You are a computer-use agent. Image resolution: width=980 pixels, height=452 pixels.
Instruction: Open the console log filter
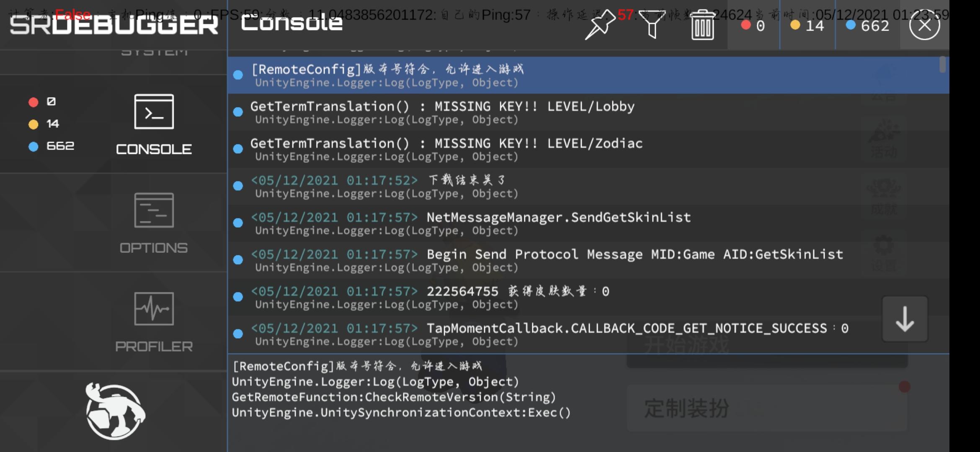point(652,25)
